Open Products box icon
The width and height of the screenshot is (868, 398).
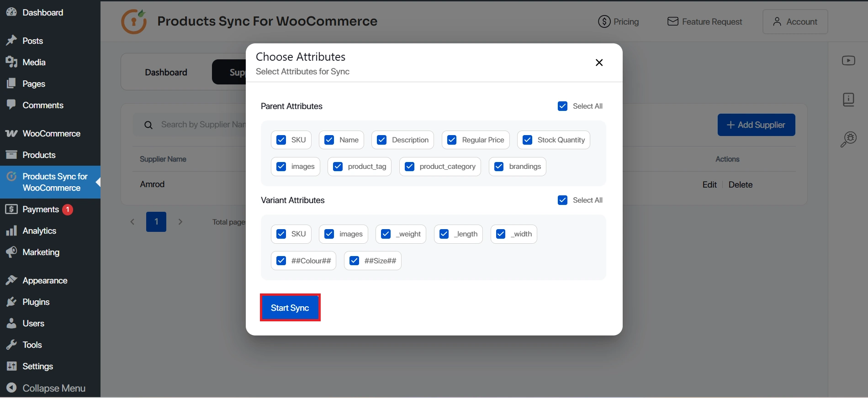11,155
